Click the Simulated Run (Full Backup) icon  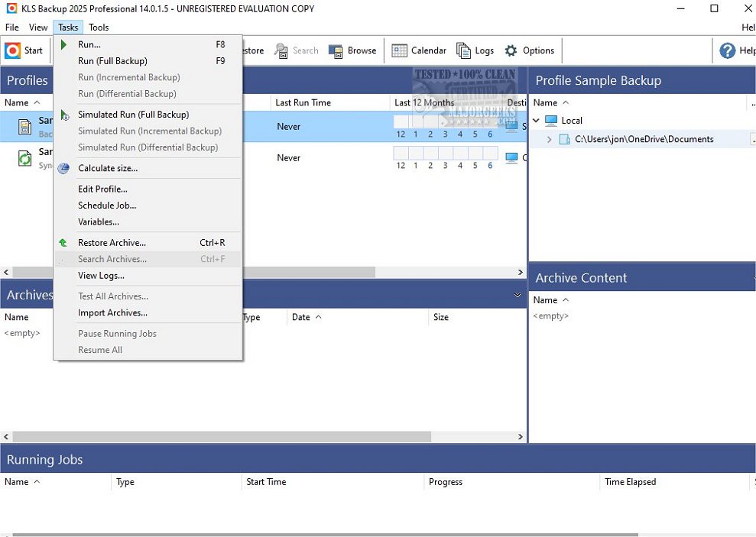(x=64, y=115)
